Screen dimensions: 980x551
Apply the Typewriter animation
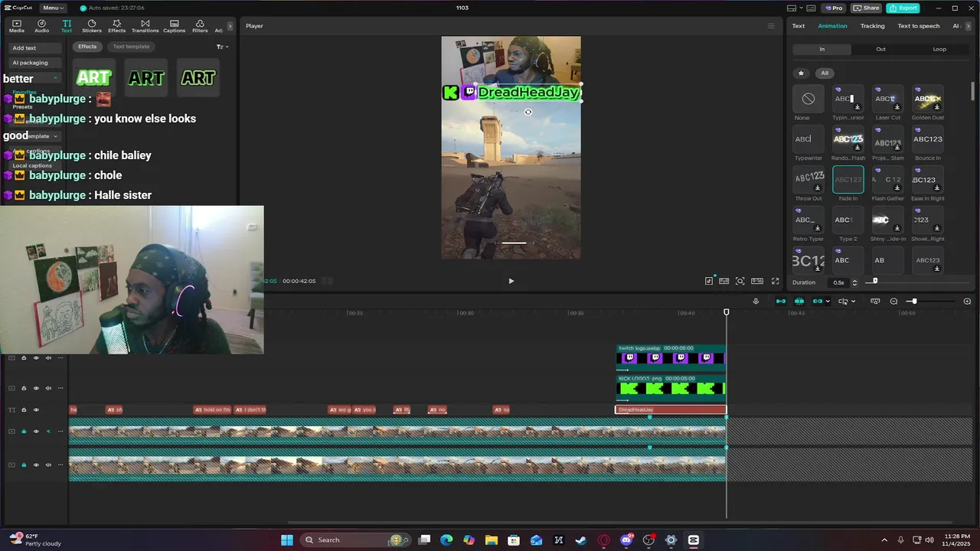click(x=808, y=139)
